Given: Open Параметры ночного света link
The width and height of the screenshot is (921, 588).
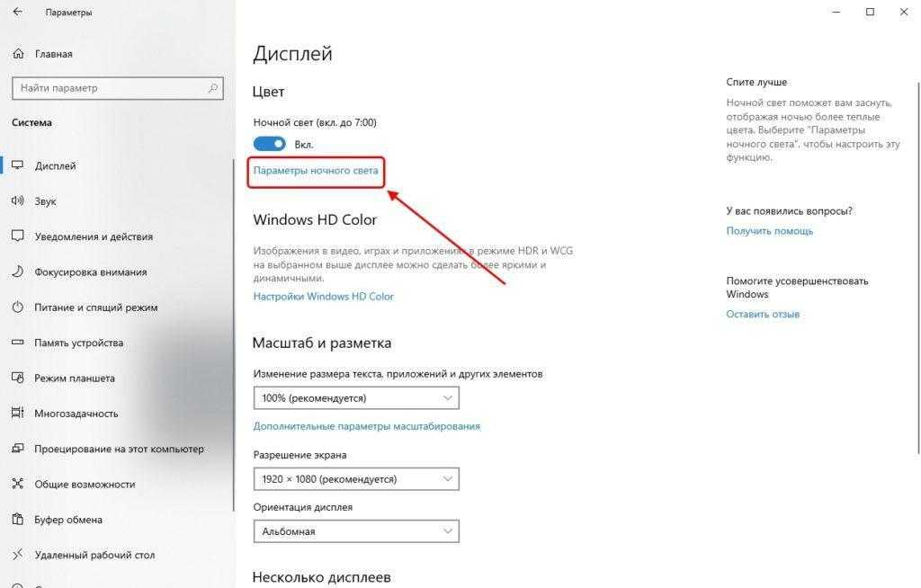Looking at the screenshot, I should click(316, 170).
